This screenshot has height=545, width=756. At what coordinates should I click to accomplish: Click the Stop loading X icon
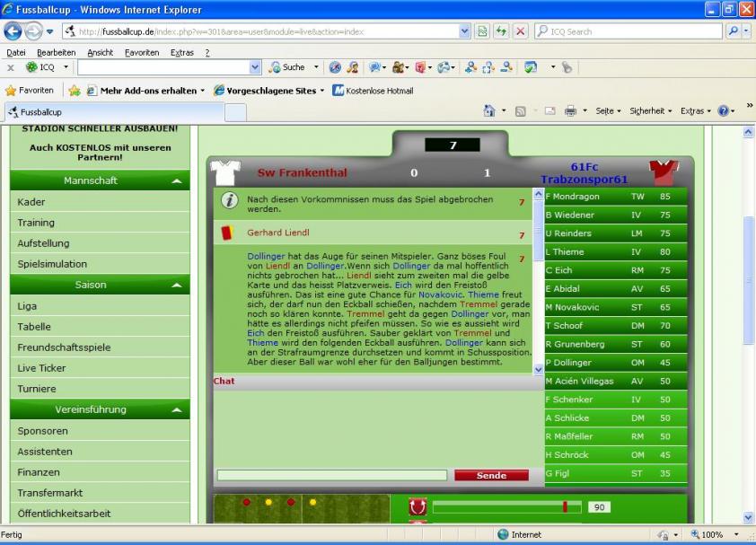pyautogui.click(x=520, y=31)
